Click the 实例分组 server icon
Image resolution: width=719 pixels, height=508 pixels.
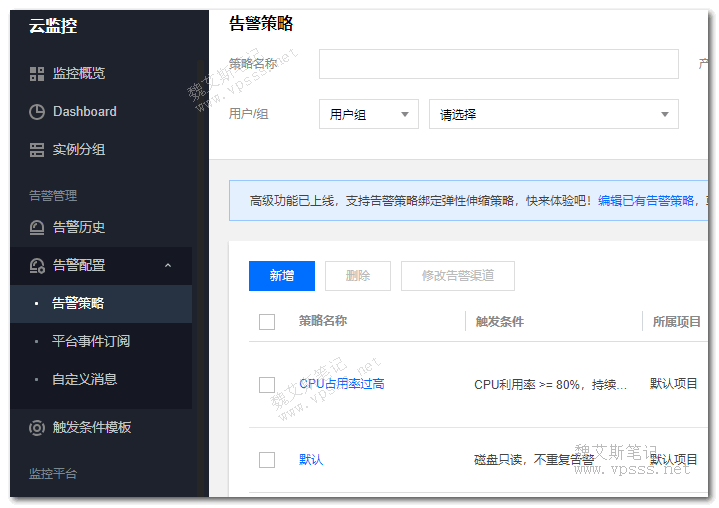click(x=37, y=149)
